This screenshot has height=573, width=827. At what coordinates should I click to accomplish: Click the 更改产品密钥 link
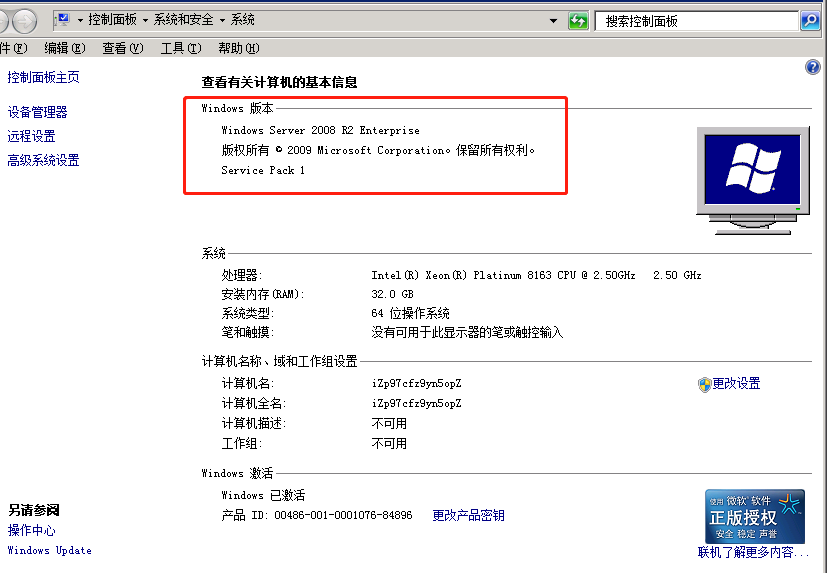click(x=468, y=515)
